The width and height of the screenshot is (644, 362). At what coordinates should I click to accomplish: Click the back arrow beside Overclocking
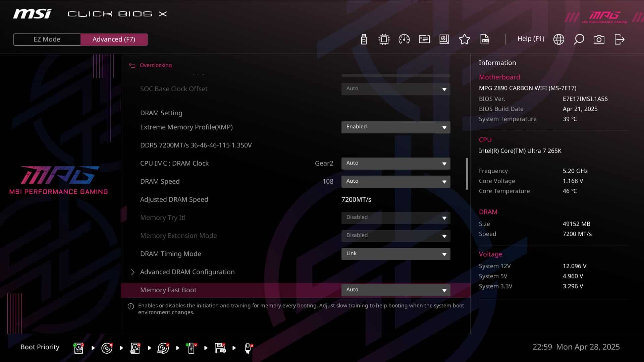[x=132, y=65]
